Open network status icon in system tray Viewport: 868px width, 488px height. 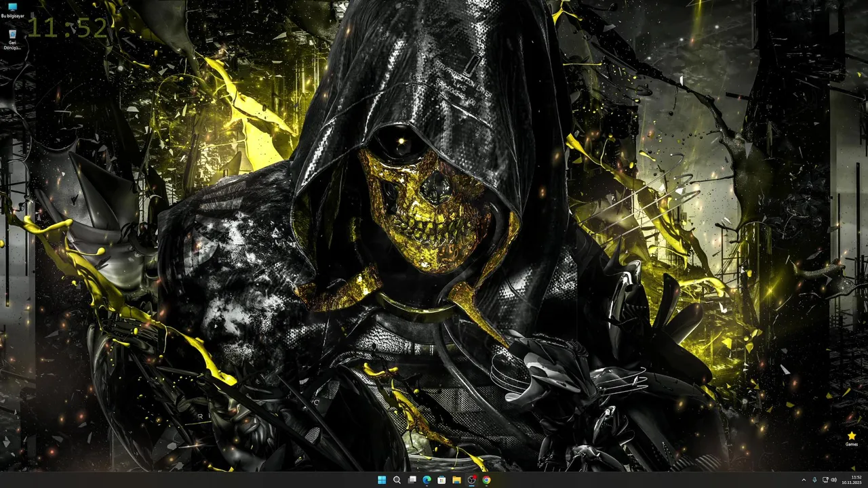tap(825, 480)
